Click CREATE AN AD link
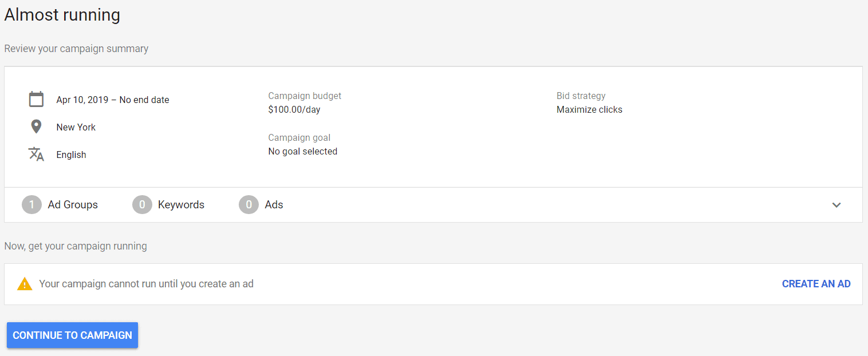This screenshot has width=868, height=356. [816, 283]
